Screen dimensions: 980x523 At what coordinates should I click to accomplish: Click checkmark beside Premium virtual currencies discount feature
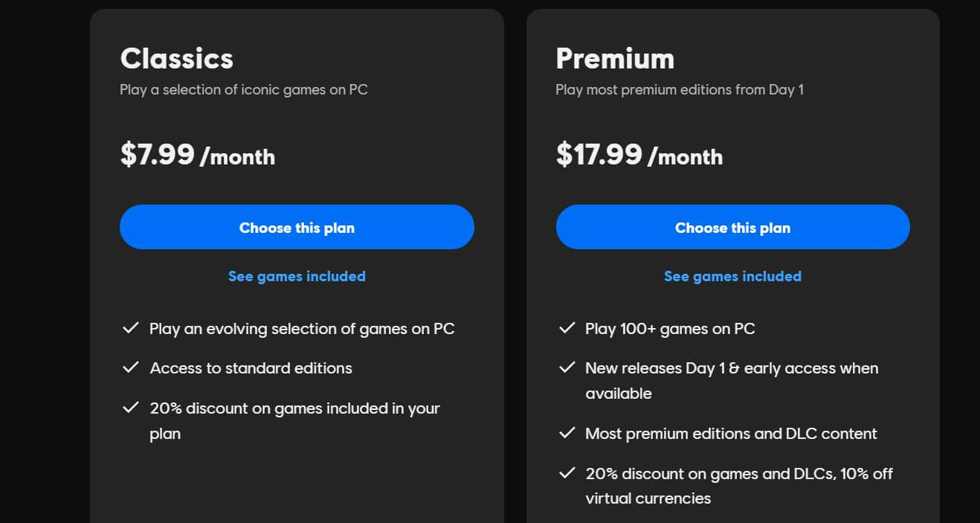coord(567,473)
